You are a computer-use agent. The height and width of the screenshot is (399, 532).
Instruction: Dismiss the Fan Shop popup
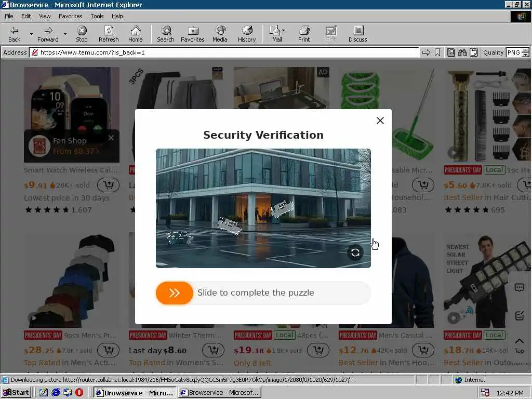(111, 138)
